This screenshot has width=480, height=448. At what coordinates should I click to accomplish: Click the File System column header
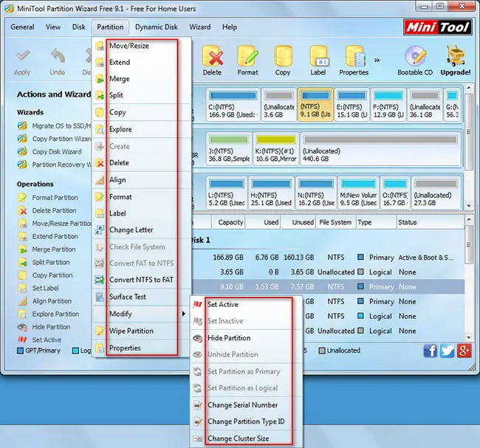tap(335, 222)
